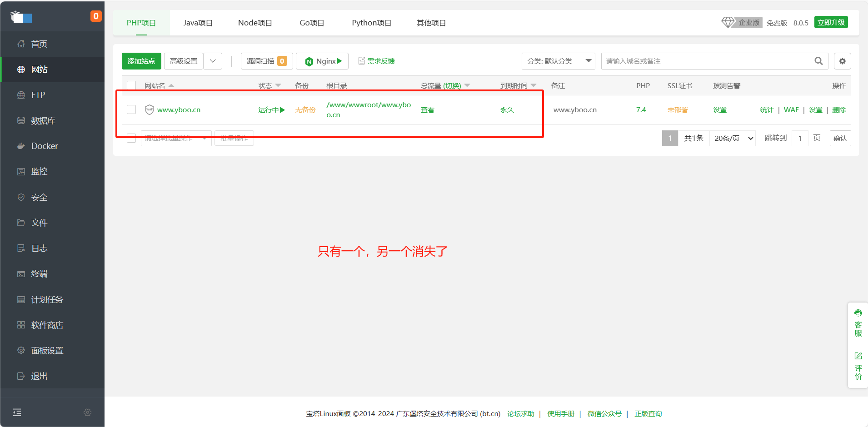The image size is (868, 427).
Task: Sort by 到期时间 column arrow
Action: 534,85
